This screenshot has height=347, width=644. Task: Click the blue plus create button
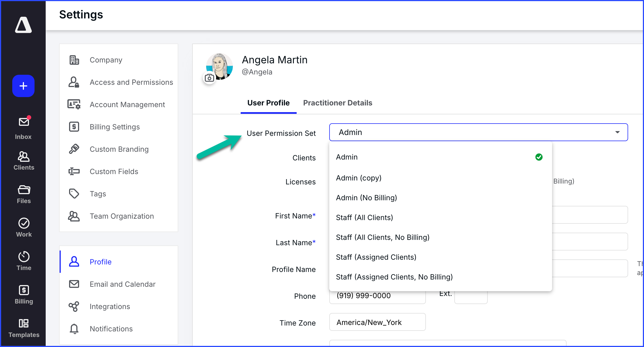23,86
